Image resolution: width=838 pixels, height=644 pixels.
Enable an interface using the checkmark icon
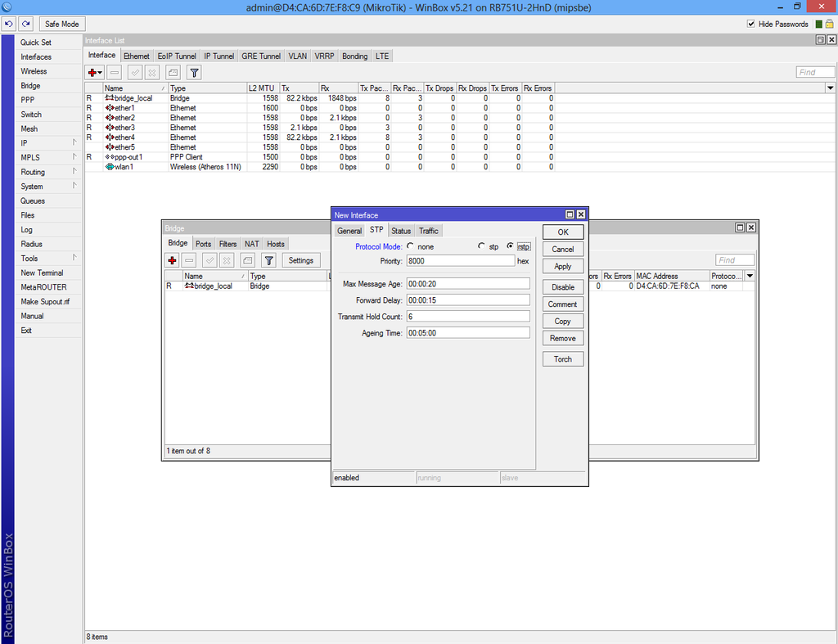click(x=133, y=72)
